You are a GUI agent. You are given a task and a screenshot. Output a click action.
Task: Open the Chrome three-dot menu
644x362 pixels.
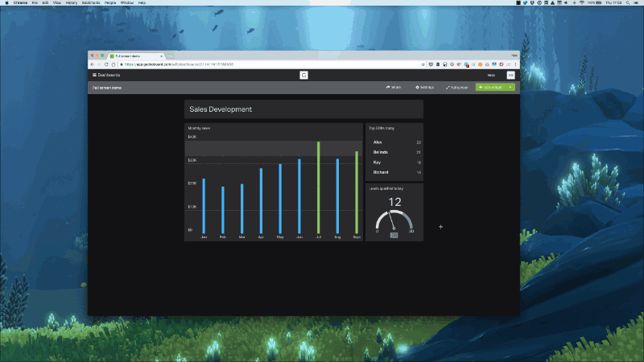click(515, 64)
